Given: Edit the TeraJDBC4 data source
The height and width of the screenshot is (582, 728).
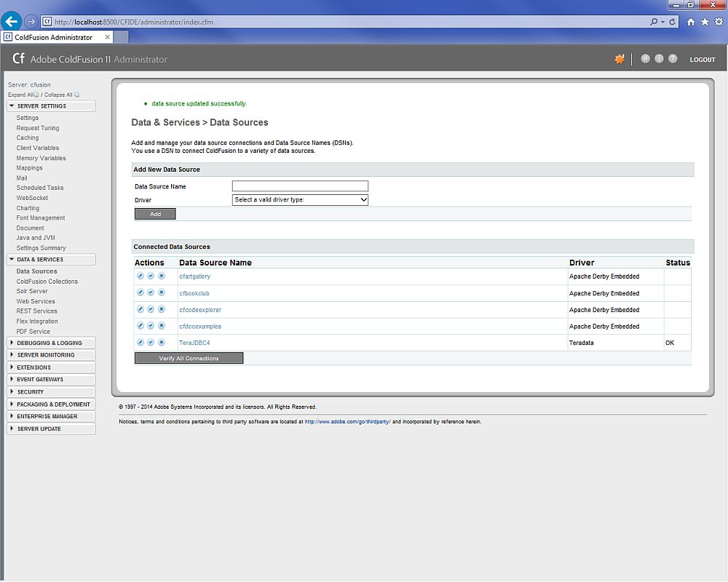Looking at the screenshot, I should (141, 342).
